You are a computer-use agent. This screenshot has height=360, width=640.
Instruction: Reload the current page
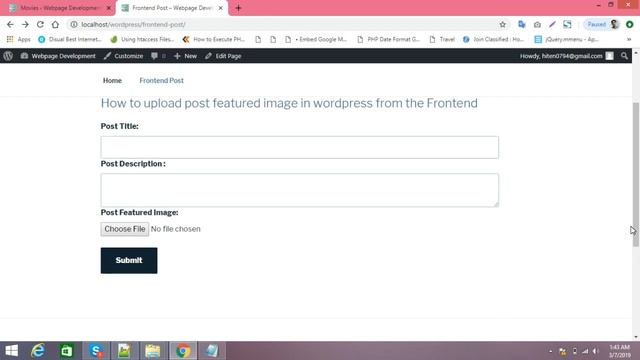[x=40, y=24]
